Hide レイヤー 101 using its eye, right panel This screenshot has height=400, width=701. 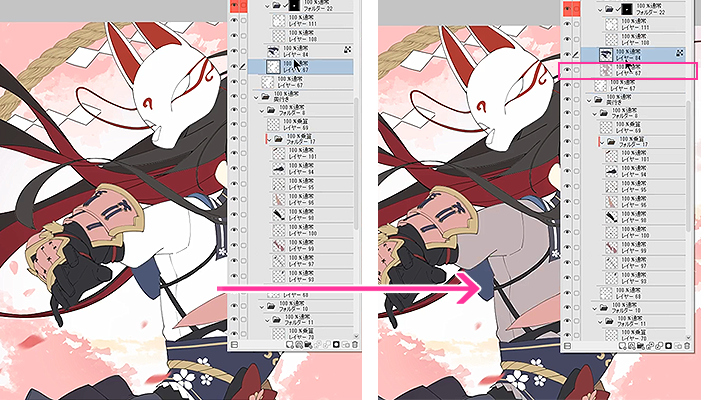click(x=567, y=156)
